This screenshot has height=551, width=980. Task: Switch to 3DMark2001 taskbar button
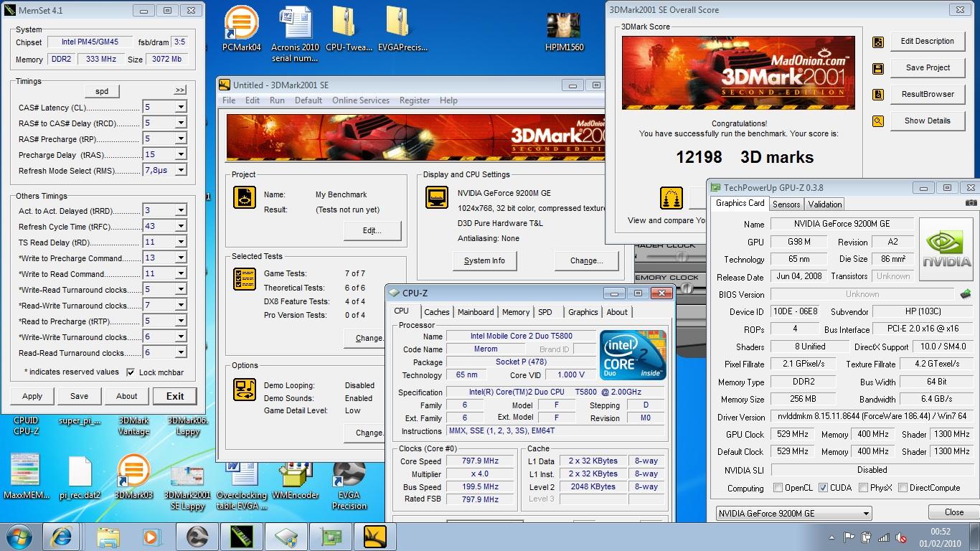point(374,537)
